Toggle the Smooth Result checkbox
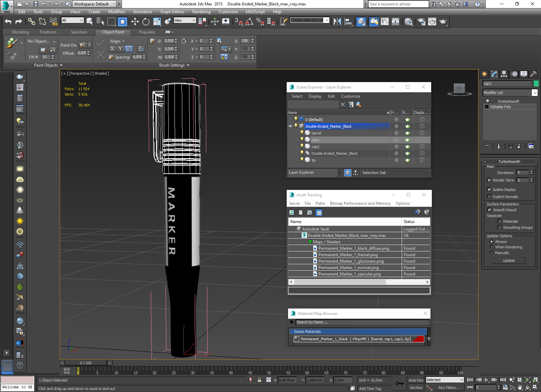Viewport: 541px width, 392px height. coord(489,210)
